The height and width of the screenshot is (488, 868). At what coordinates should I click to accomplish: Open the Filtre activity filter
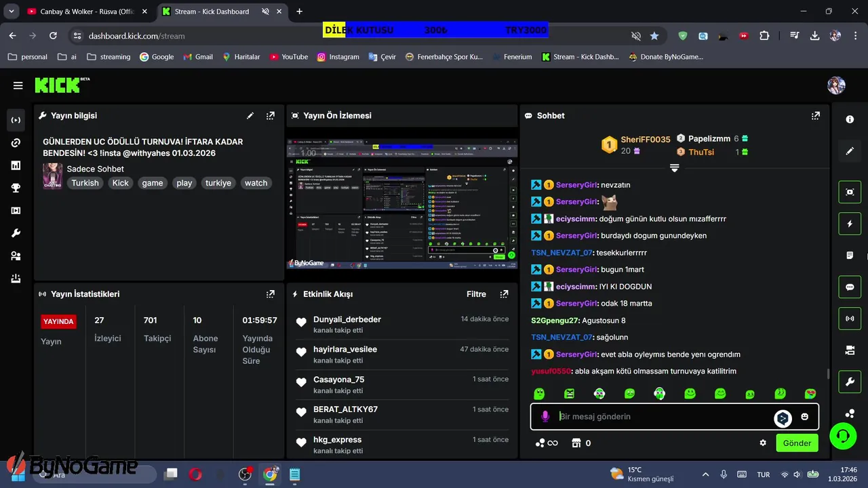pos(476,294)
